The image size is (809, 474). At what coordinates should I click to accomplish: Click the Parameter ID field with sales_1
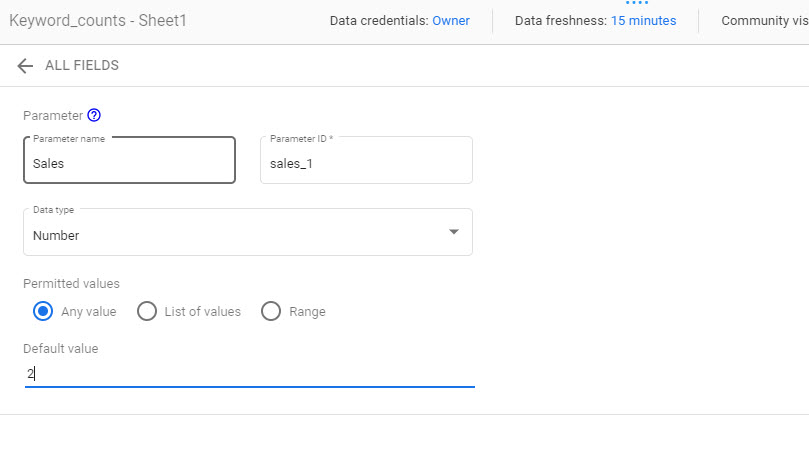[366, 160]
